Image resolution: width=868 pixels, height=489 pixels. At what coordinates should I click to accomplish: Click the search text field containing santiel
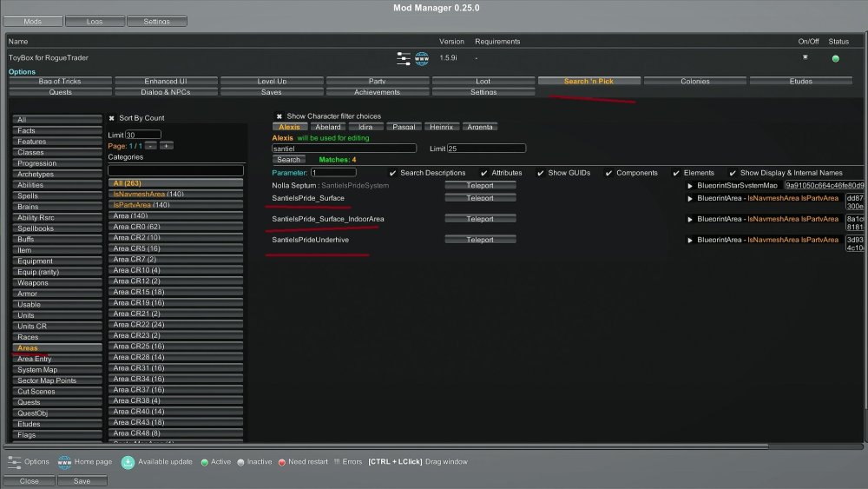pyautogui.click(x=344, y=149)
